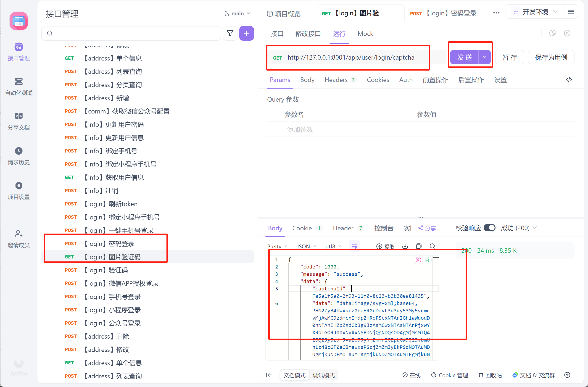
Task: Open the main branch dropdown
Action: (237, 13)
